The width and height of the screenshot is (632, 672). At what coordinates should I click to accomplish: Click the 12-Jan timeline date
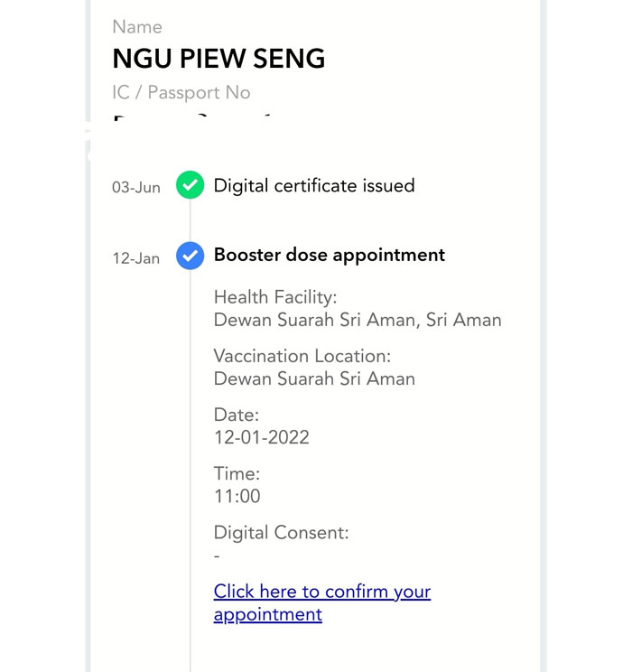[x=135, y=258]
